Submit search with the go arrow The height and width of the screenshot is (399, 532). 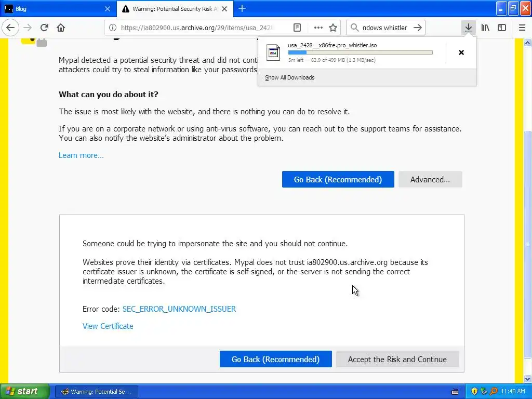tap(418, 28)
